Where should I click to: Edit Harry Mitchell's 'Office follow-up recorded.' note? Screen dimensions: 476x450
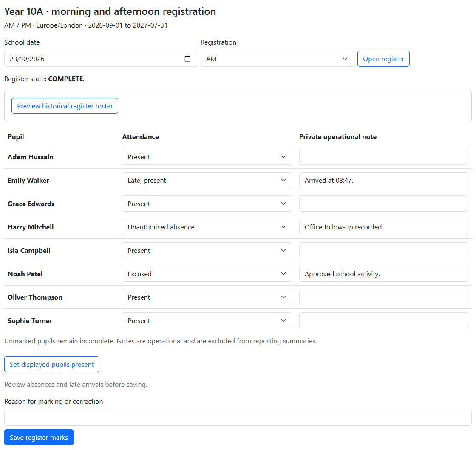coord(384,227)
